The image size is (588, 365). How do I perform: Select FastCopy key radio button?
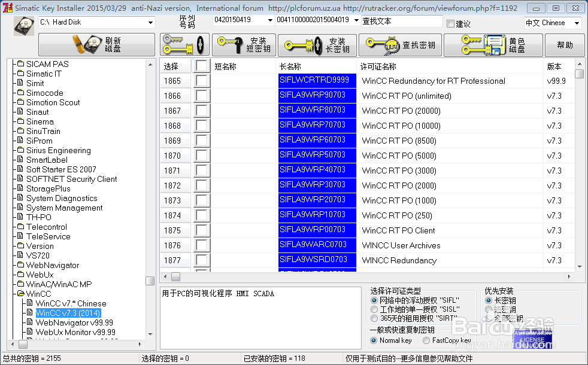[426, 340]
